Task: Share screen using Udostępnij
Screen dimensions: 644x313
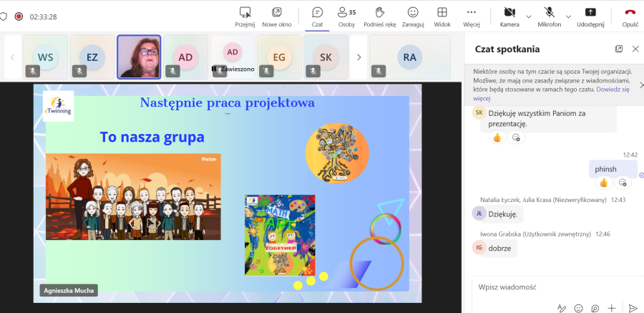Action: [x=590, y=12]
